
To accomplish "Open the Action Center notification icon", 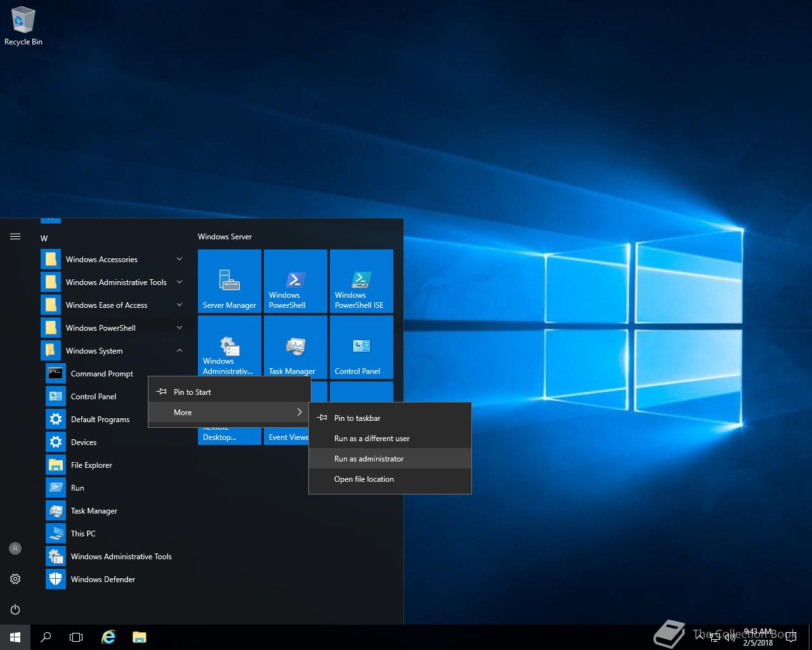I will click(x=791, y=637).
